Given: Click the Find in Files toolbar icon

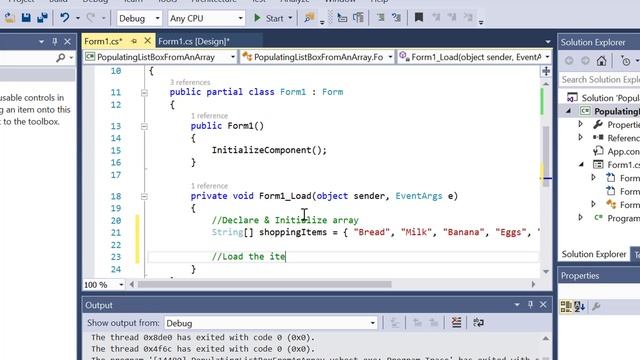Looking at the screenshot, I should pyautogui.click(x=309, y=18).
